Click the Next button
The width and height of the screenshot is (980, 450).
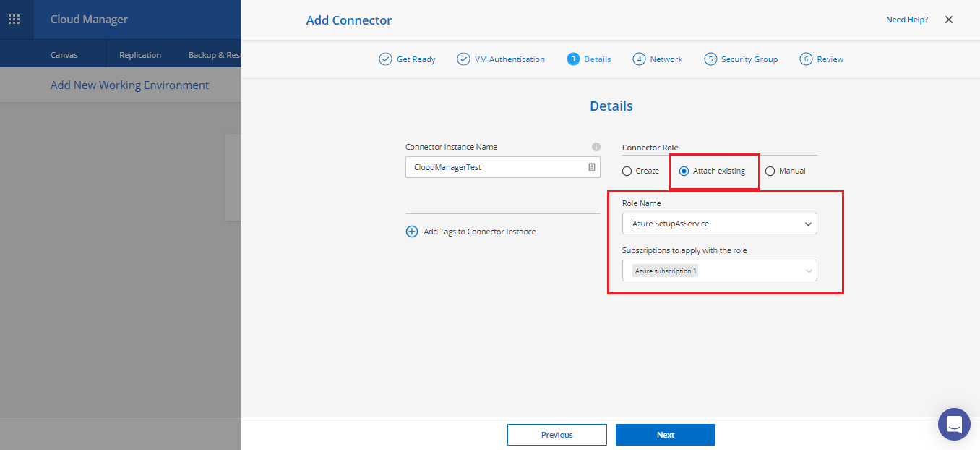pos(665,435)
